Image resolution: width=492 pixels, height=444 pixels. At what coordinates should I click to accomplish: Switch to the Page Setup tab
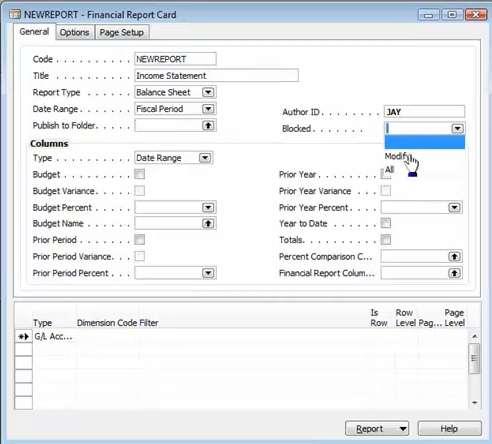coord(122,32)
